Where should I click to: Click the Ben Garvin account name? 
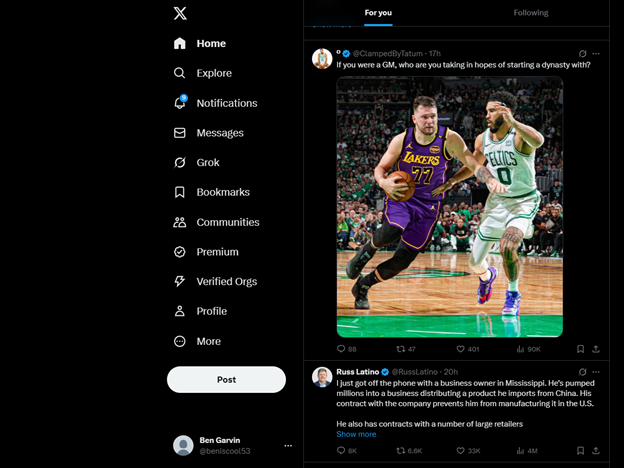pyautogui.click(x=220, y=440)
